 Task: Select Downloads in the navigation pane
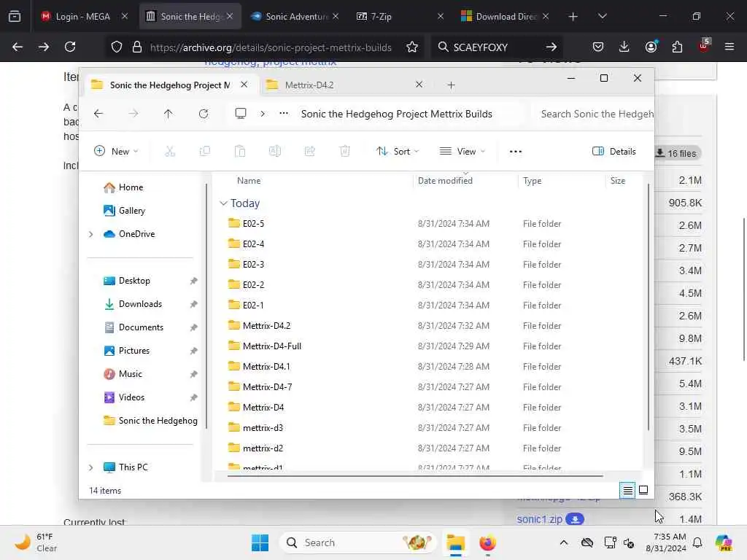pyautogui.click(x=141, y=304)
